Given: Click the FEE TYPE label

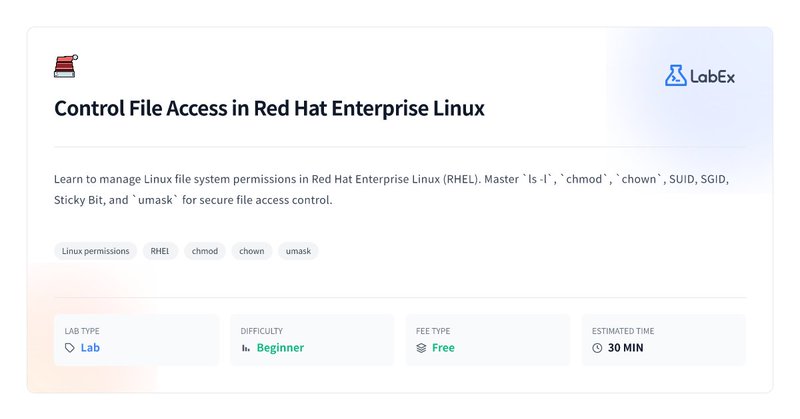Looking at the screenshot, I should point(433,331).
